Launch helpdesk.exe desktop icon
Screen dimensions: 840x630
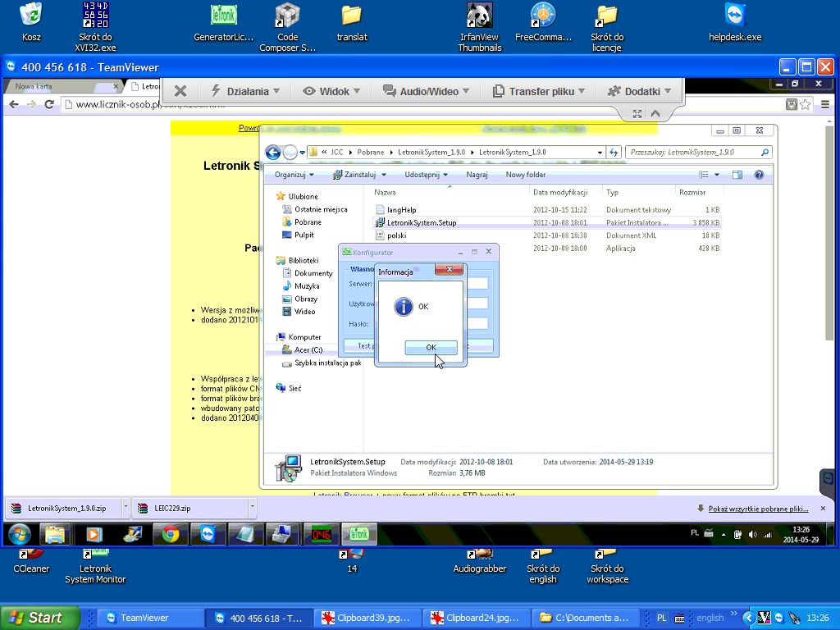click(735, 22)
